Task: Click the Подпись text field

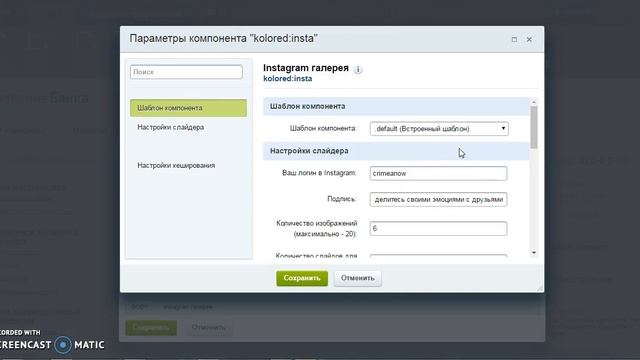Action: (438, 200)
